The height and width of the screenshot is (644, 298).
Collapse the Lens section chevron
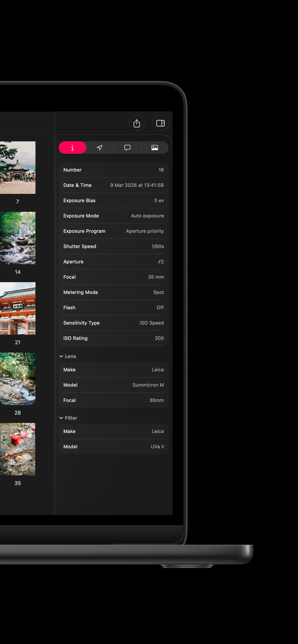coord(61,356)
